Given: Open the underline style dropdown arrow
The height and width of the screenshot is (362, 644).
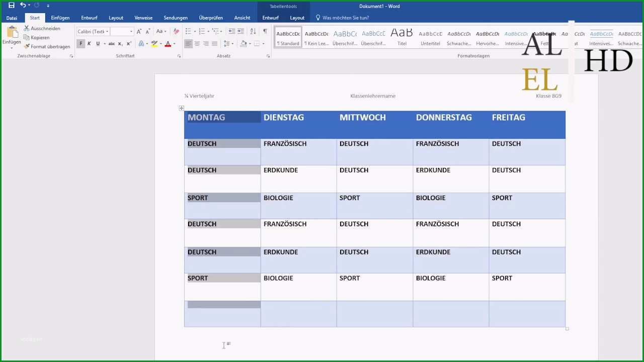Looking at the screenshot, I should [x=104, y=44].
